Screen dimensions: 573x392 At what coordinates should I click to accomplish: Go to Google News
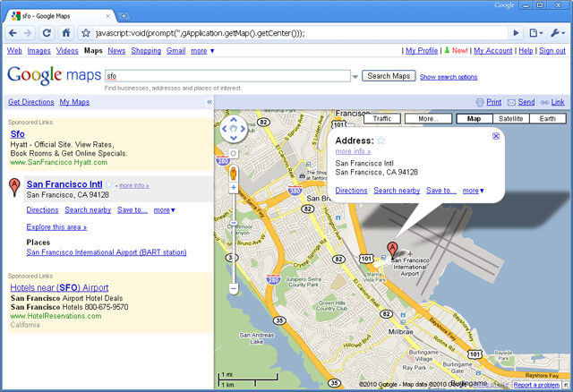point(116,51)
